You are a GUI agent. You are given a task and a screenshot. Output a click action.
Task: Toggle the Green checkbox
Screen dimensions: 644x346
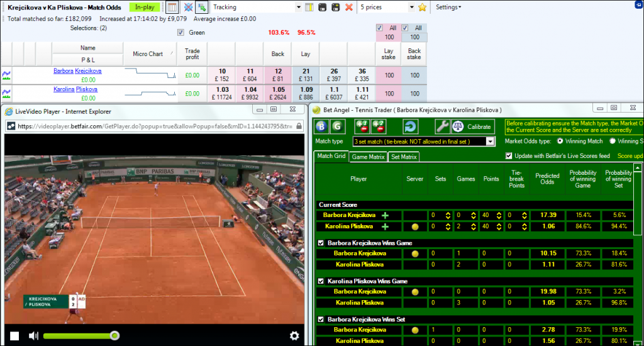click(x=180, y=33)
